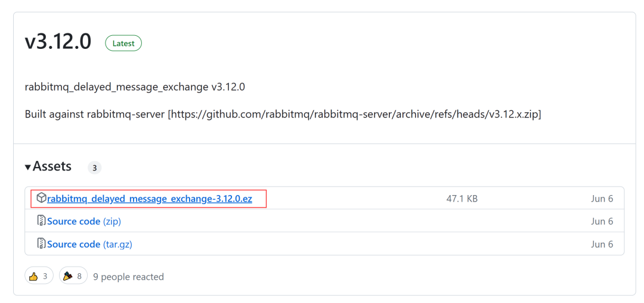Screen dimensions: 644x303
Task: Click the rabbitmq-server v3.12.x.zip GitHub URL
Action: pyautogui.click(x=355, y=114)
